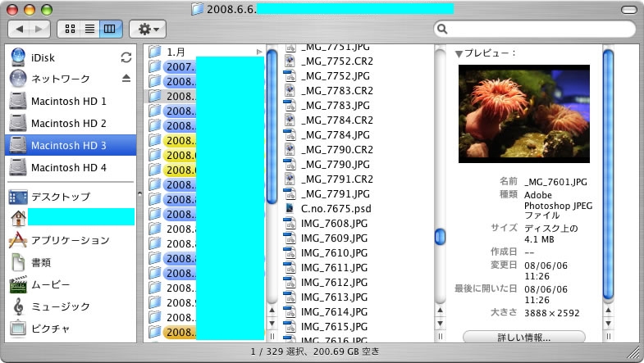Image resolution: width=644 pixels, height=363 pixels.
Task: Click the window resize grip corner
Action: tap(634, 352)
